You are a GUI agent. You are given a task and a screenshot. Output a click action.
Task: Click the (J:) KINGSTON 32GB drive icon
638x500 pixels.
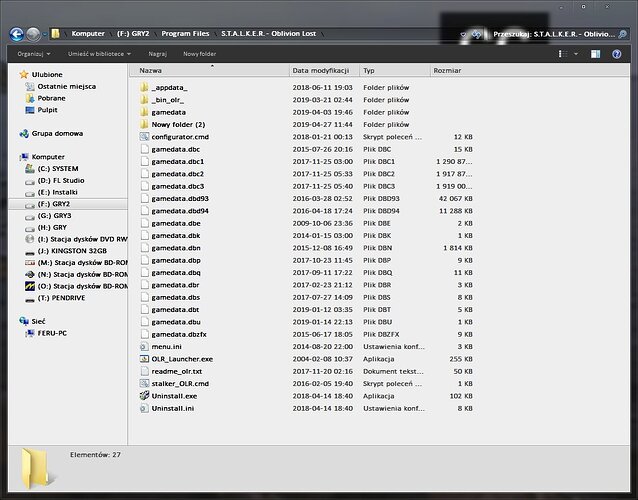(30, 252)
